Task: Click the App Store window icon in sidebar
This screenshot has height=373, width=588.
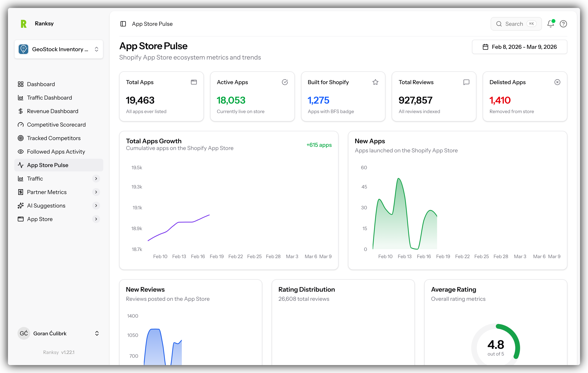Action: (21, 219)
